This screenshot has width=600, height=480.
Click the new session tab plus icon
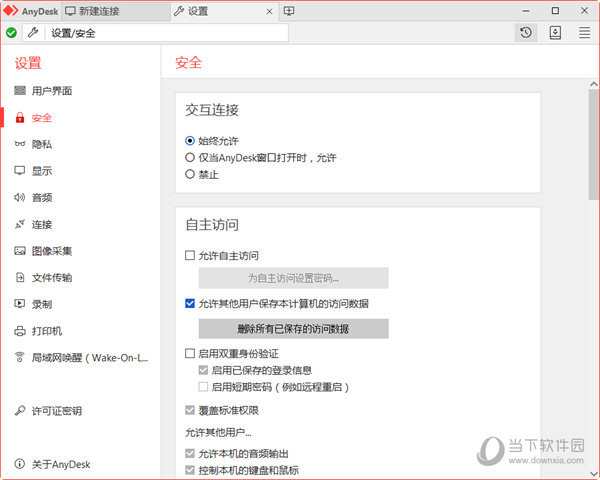click(x=289, y=11)
